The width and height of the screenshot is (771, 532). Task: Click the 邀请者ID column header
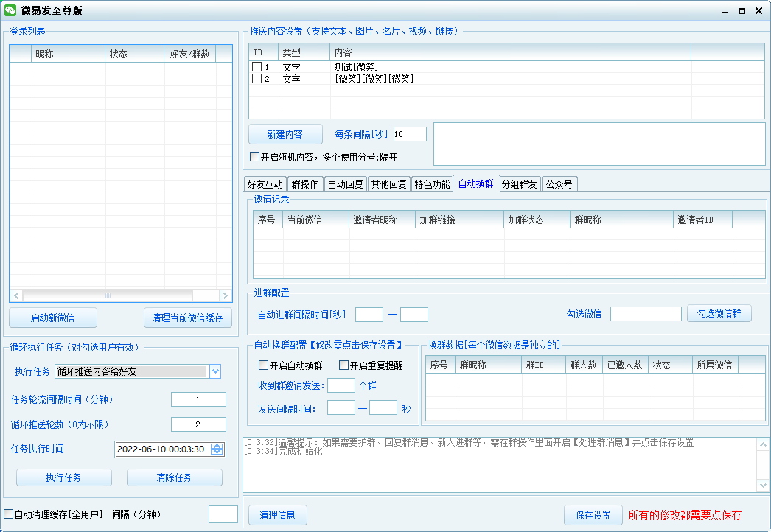[x=702, y=220]
